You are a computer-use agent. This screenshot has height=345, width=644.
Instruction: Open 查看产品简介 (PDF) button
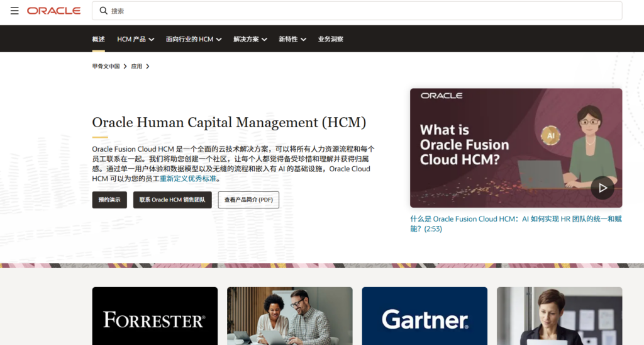[x=248, y=200]
